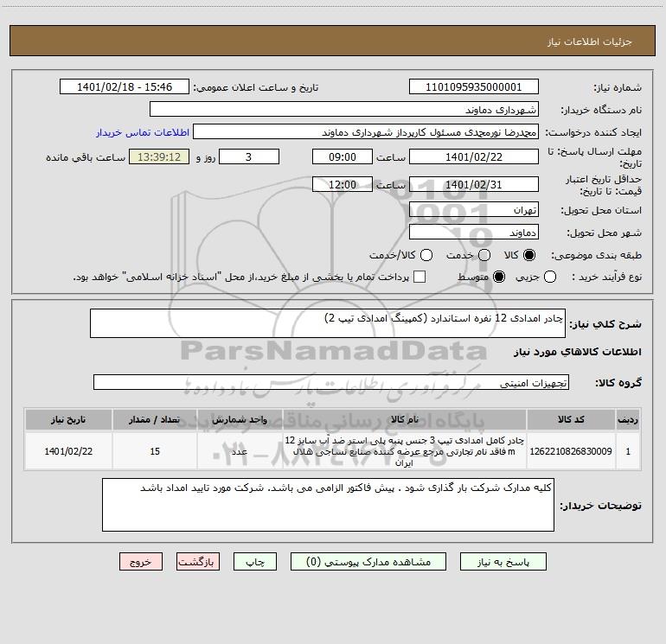Click product code 1262210826830009 cell
Screen dimensions: 666x644
571,451
